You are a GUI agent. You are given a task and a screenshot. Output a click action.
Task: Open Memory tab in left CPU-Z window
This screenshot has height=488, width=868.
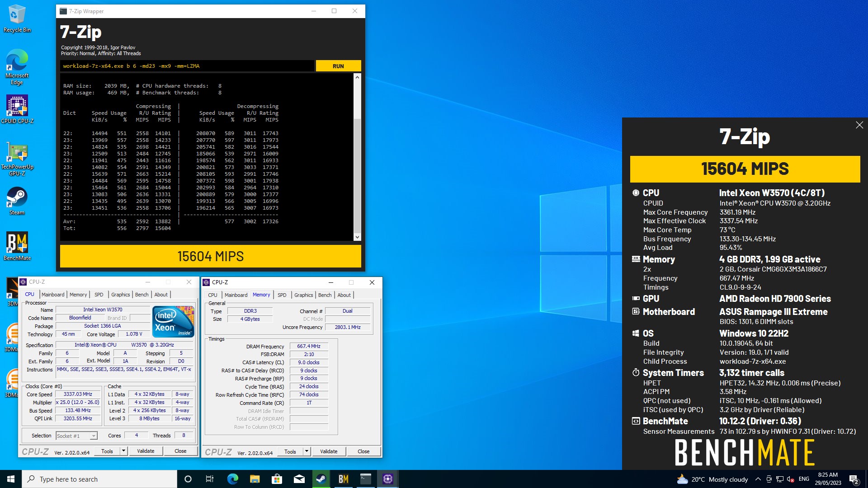coord(78,295)
